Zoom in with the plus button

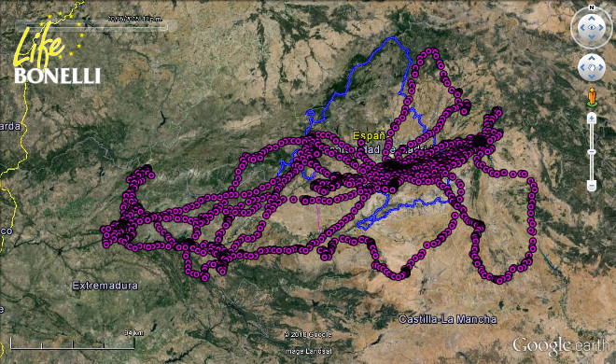[592, 119]
